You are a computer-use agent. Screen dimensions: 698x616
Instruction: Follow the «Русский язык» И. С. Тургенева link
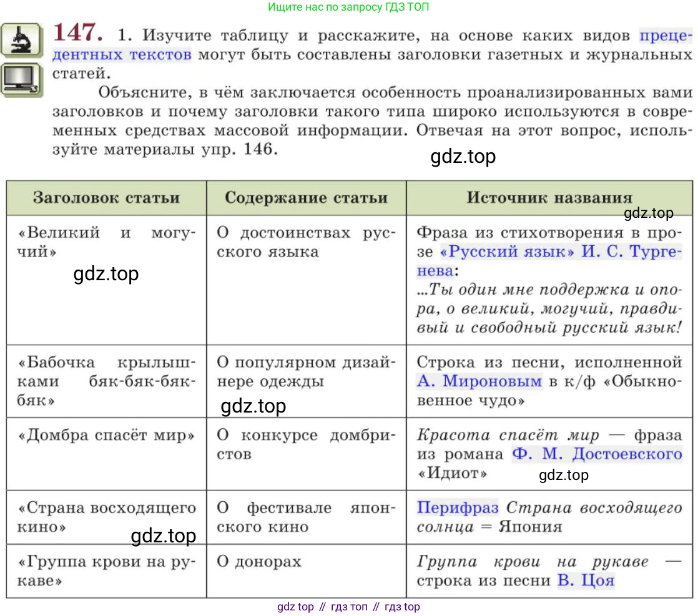pos(561,252)
